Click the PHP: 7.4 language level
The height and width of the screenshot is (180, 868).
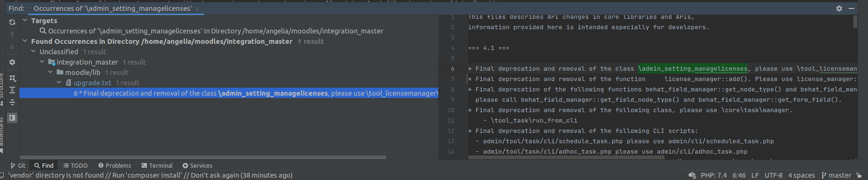(x=714, y=175)
